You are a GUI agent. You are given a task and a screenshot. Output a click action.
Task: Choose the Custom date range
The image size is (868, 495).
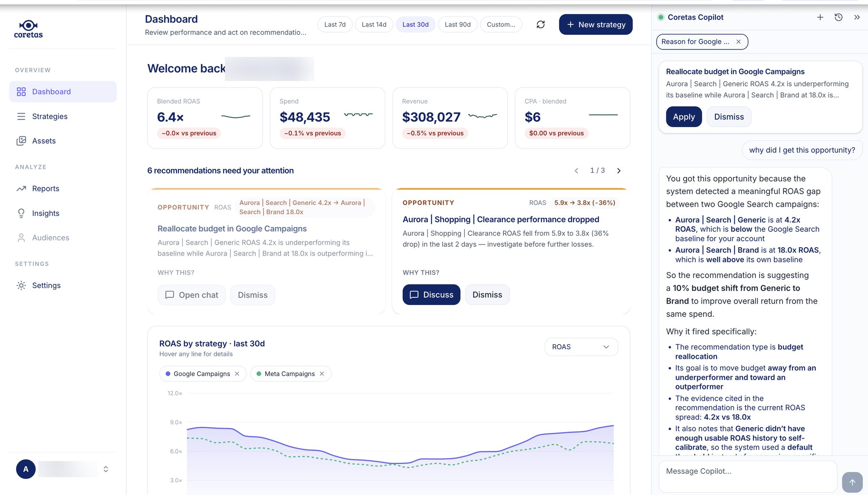tap(501, 24)
